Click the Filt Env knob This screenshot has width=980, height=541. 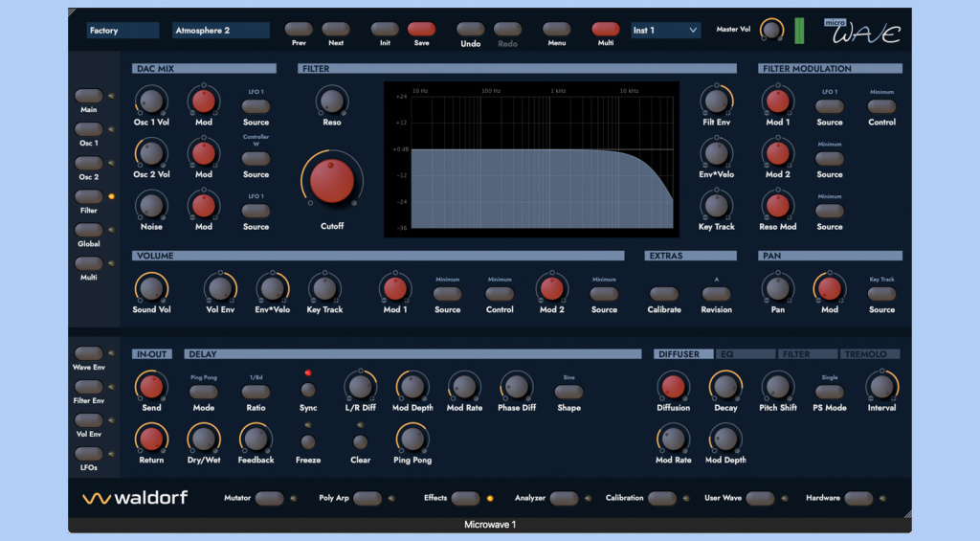click(716, 101)
